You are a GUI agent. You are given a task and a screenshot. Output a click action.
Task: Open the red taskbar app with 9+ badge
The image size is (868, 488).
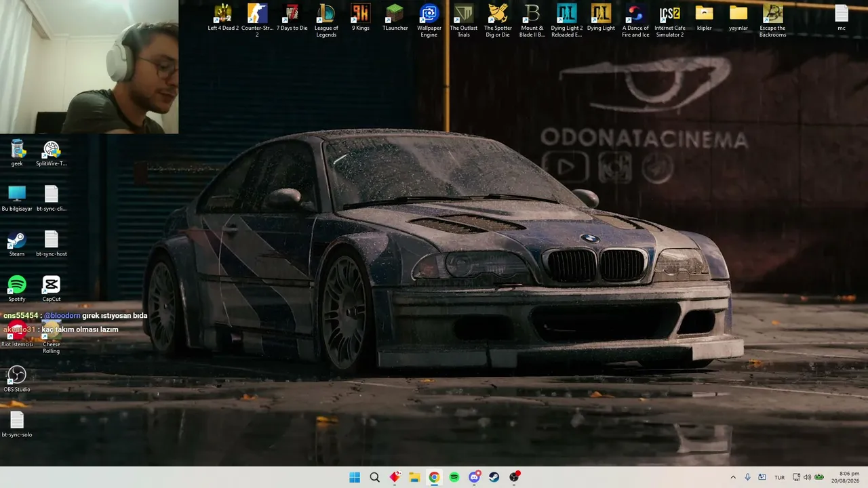pyautogui.click(x=395, y=477)
